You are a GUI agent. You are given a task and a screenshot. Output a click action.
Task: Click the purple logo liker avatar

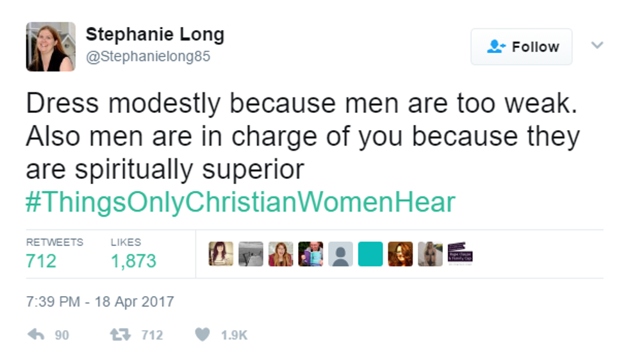coord(460,254)
